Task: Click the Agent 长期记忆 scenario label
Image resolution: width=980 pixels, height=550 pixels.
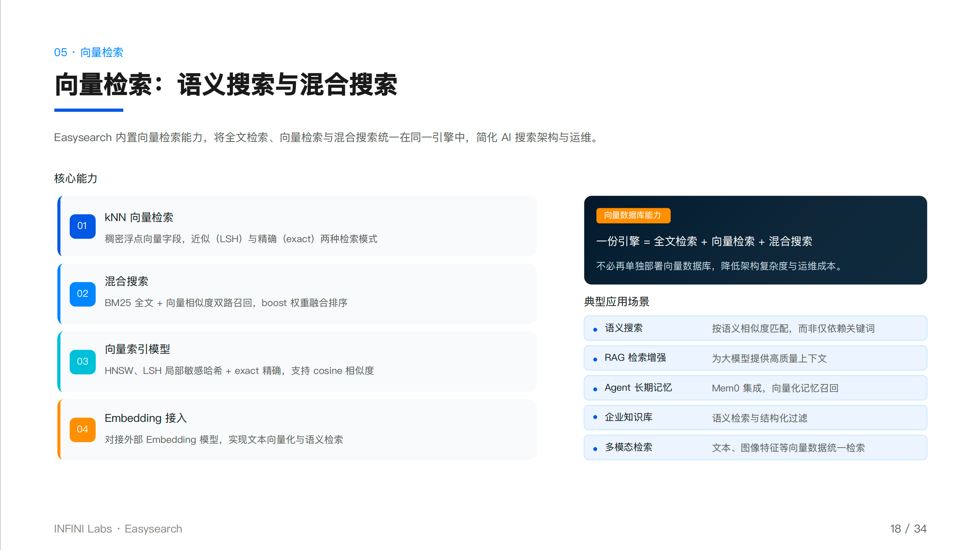Action: (x=638, y=388)
